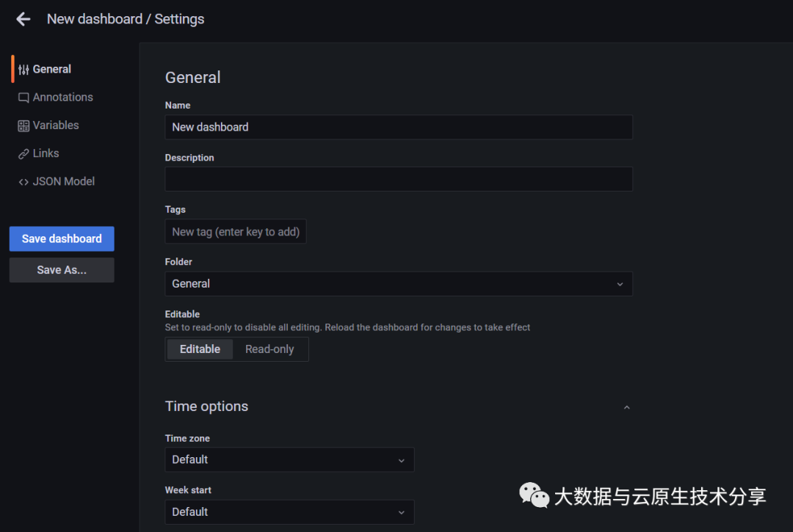
Task: Click the Variables grid icon
Action: point(23,125)
